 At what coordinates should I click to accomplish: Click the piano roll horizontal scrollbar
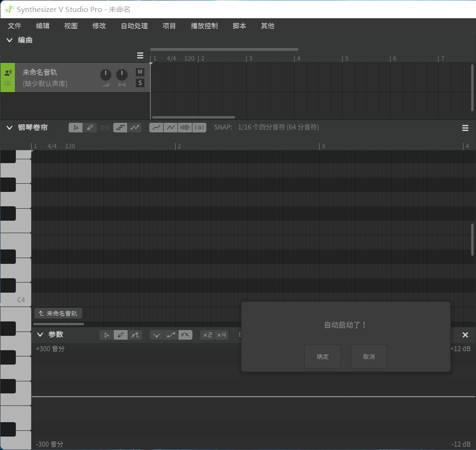(58, 324)
